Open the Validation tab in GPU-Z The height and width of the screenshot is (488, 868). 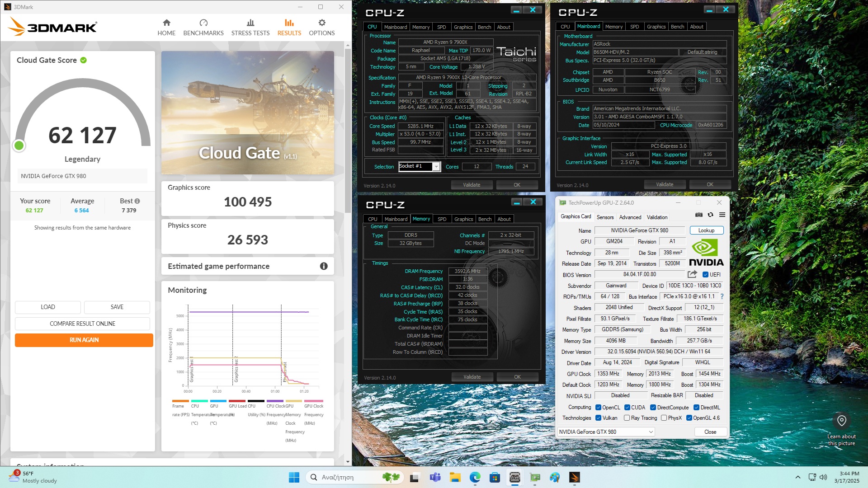[657, 217]
